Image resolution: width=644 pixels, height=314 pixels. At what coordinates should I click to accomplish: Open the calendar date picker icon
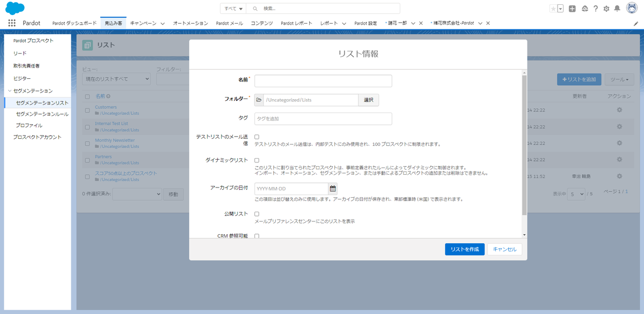point(333,189)
